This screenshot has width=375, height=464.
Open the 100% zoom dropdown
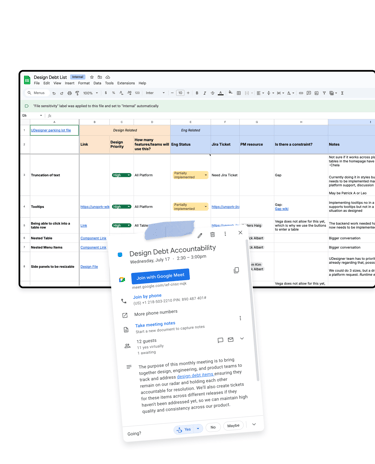(x=91, y=93)
